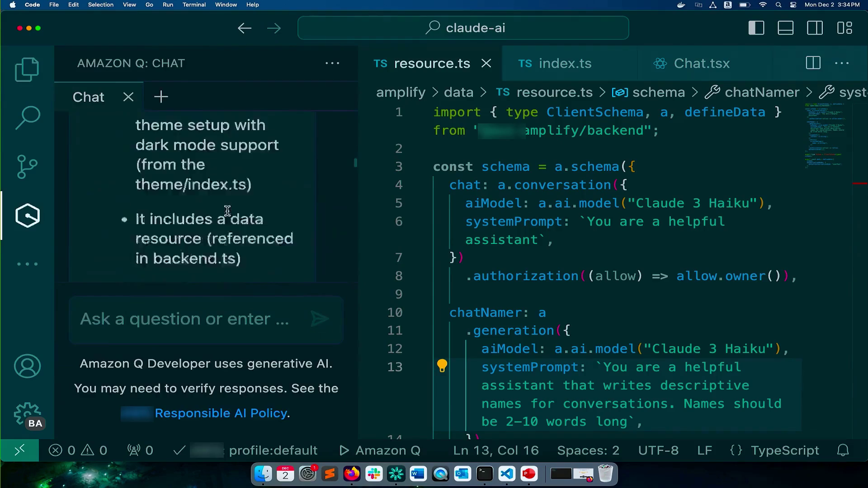Change file encoding UTF-8
868x488 pixels.
tap(658, 450)
